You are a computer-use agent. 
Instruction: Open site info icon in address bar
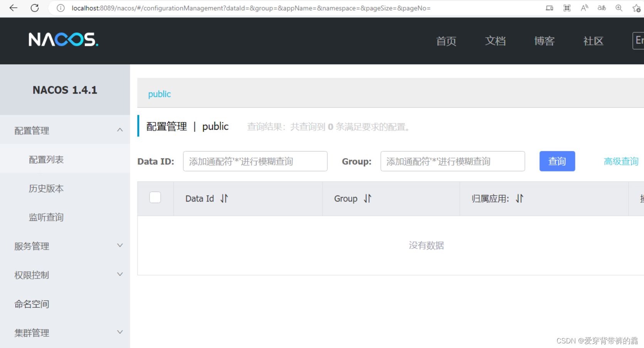(61, 8)
